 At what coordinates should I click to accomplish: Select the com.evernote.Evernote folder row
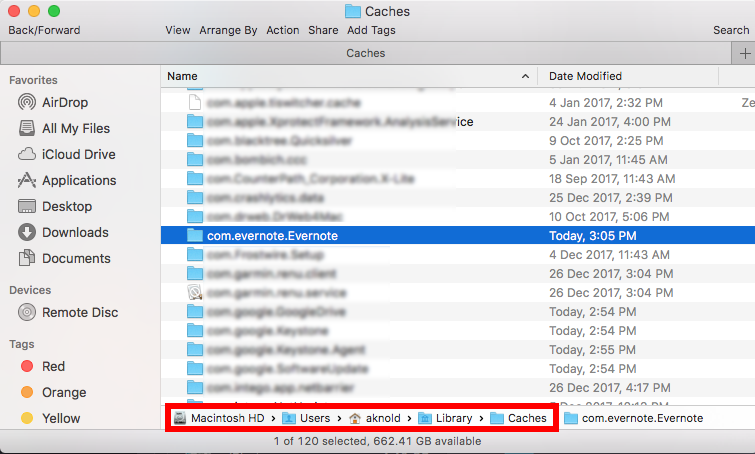click(x=458, y=235)
